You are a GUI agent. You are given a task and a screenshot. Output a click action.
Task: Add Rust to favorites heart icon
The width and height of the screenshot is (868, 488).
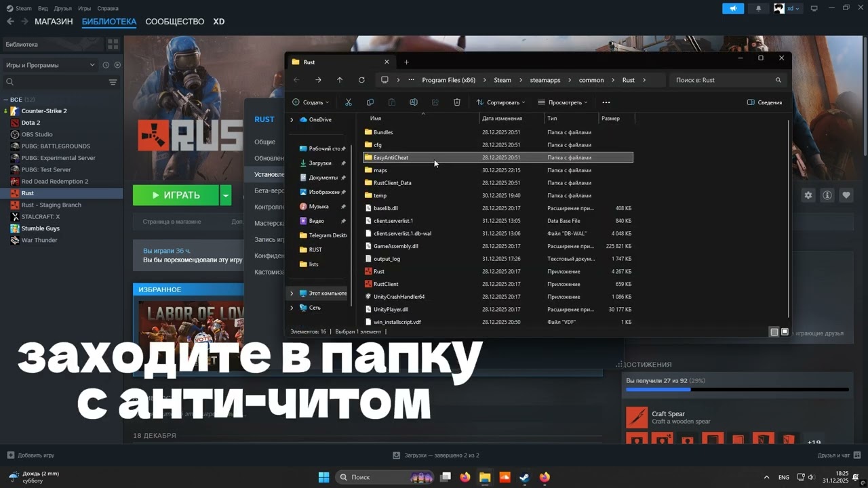click(x=846, y=195)
